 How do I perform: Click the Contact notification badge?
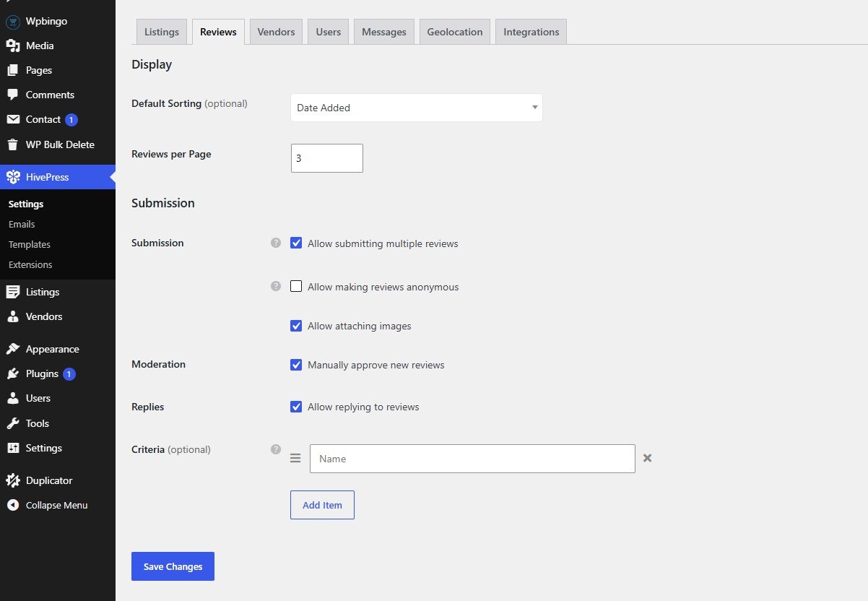71,120
